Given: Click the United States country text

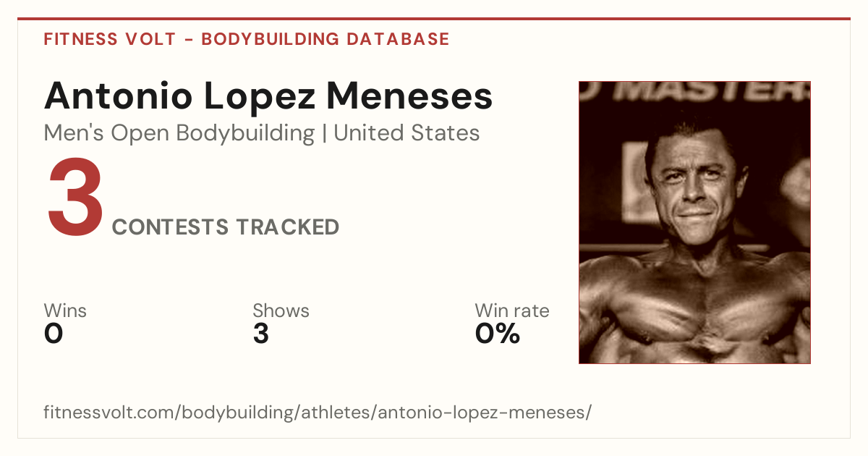Looking at the screenshot, I should click(x=407, y=133).
